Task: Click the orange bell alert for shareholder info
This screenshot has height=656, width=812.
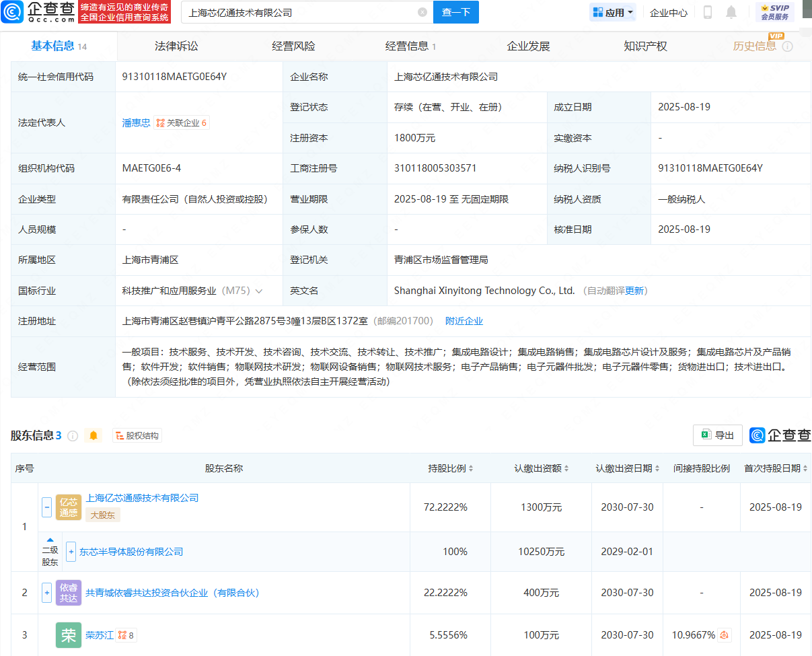Action: pos(94,436)
